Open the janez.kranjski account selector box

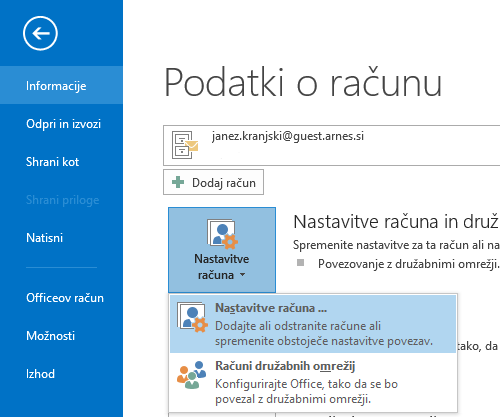[x=331, y=145]
